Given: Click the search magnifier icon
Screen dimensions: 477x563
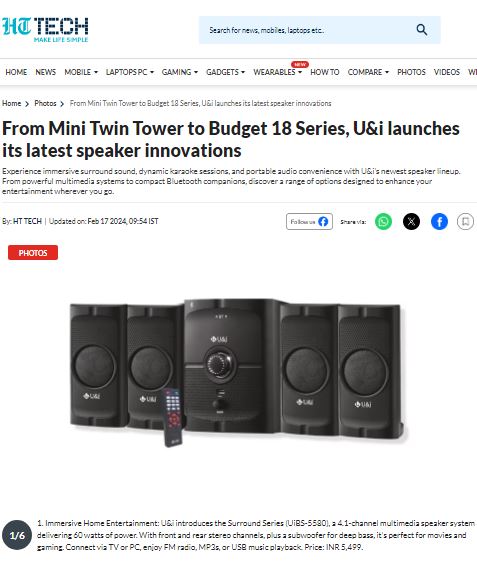Looking at the screenshot, I should pos(422,30).
